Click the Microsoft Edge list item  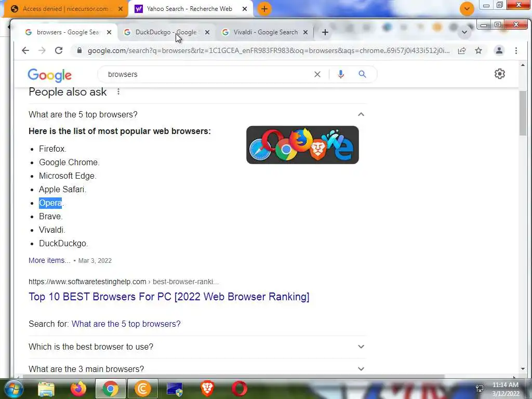[x=68, y=176]
